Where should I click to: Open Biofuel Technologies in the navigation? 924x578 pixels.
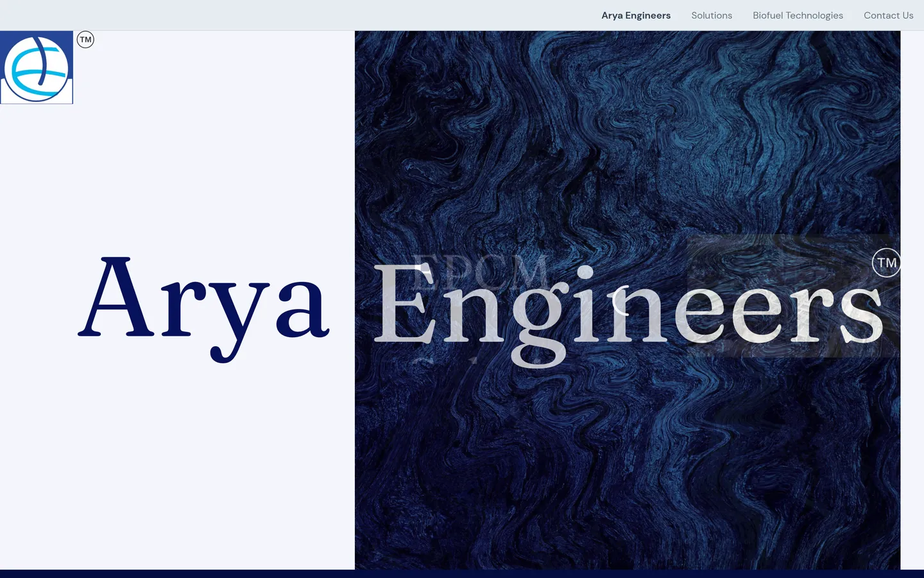(x=798, y=15)
